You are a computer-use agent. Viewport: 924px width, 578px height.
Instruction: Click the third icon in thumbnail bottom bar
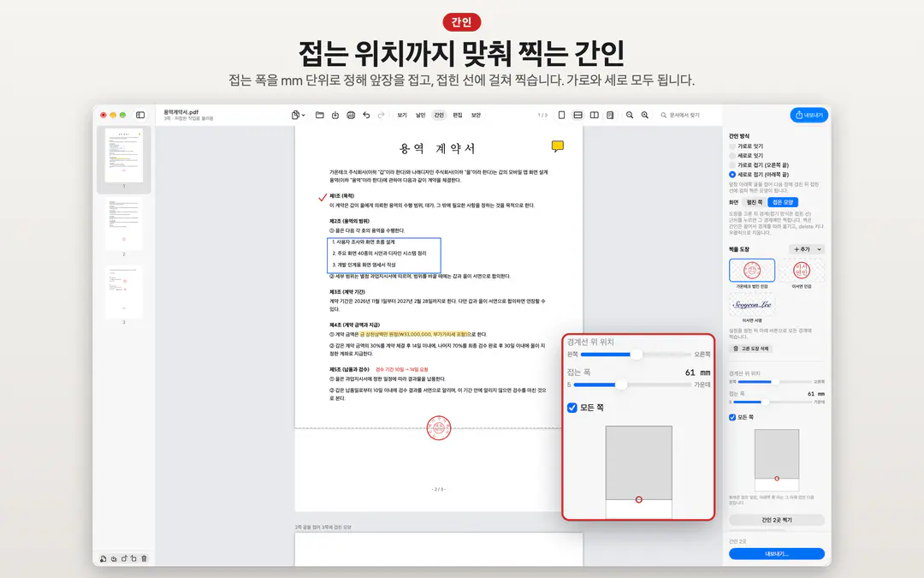click(124, 558)
